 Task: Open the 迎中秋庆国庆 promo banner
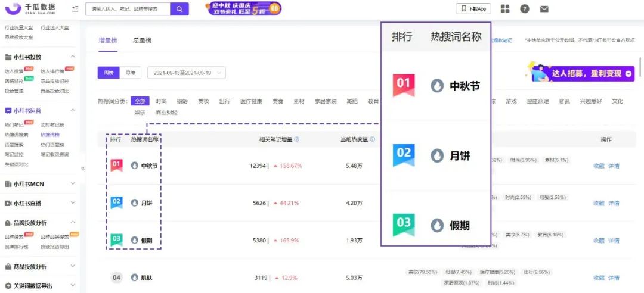[243, 8]
